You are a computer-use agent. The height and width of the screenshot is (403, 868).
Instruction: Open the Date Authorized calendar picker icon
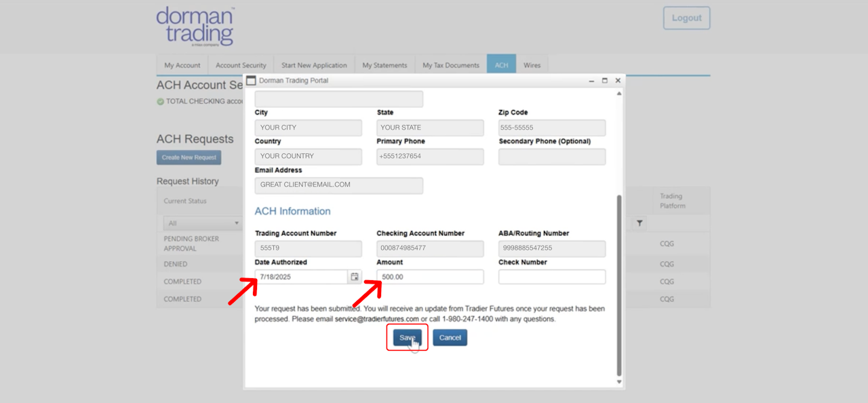355,277
